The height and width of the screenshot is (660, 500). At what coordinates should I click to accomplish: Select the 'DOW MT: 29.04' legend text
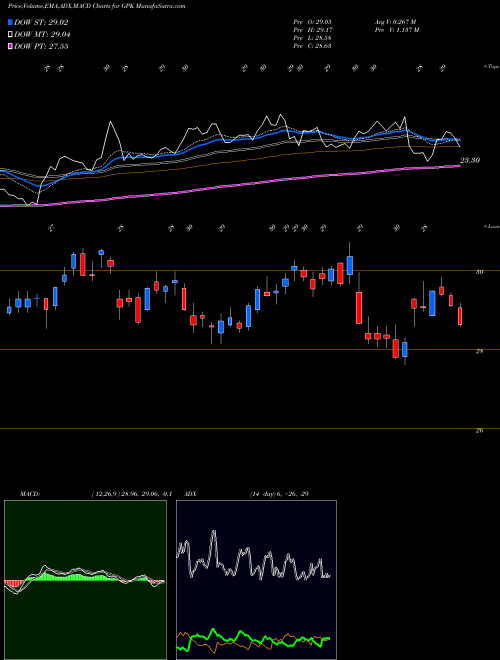[x=42, y=35]
